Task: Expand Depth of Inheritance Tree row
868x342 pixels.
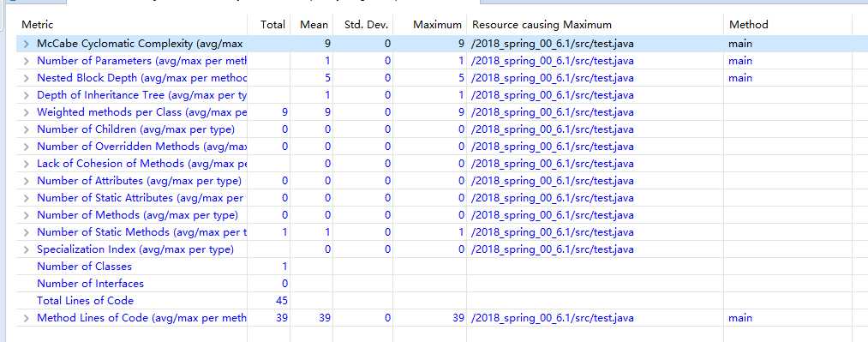Action: coord(26,95)
